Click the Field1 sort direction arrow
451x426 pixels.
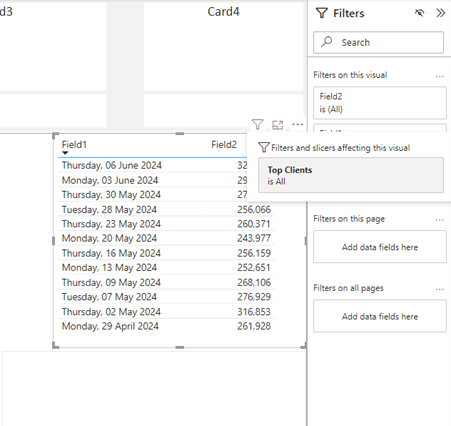65,153
